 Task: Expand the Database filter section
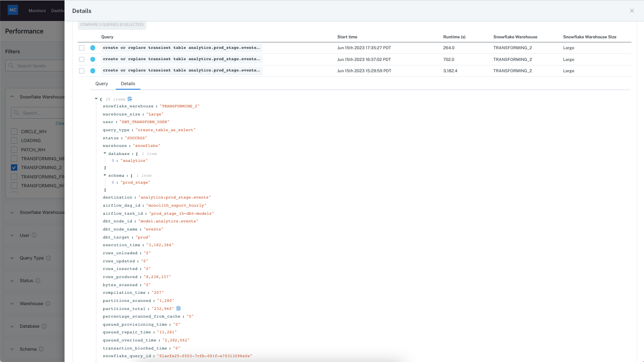[12, 326]
